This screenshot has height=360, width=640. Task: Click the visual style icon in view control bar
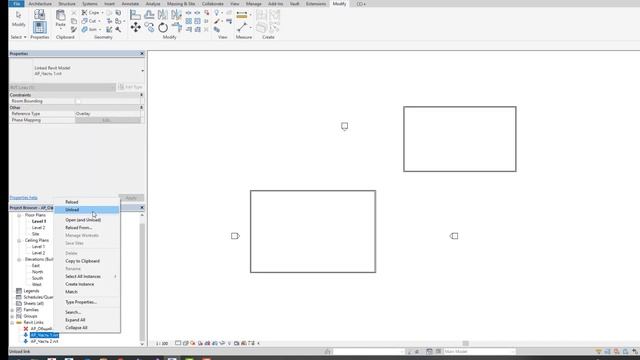185,343
